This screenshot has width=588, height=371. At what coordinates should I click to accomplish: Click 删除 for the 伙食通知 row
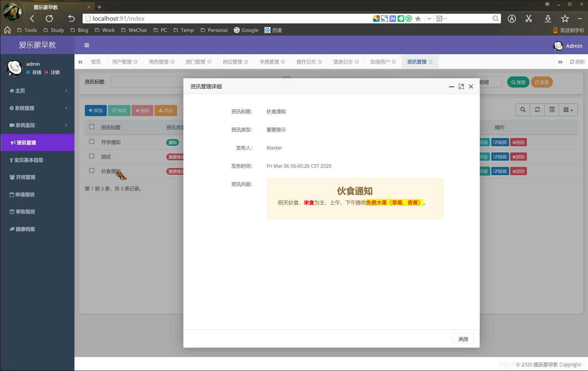[518, 171]
